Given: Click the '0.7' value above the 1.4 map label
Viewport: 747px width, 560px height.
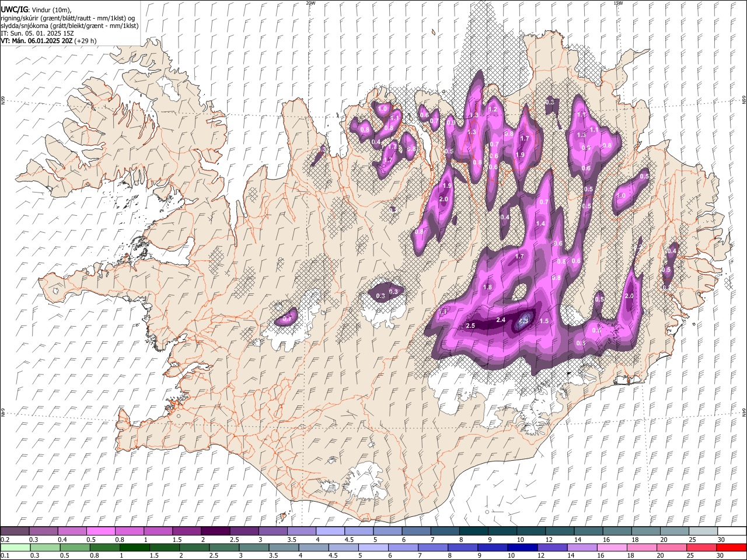Looking at the screenshot, I should [543, 202].
